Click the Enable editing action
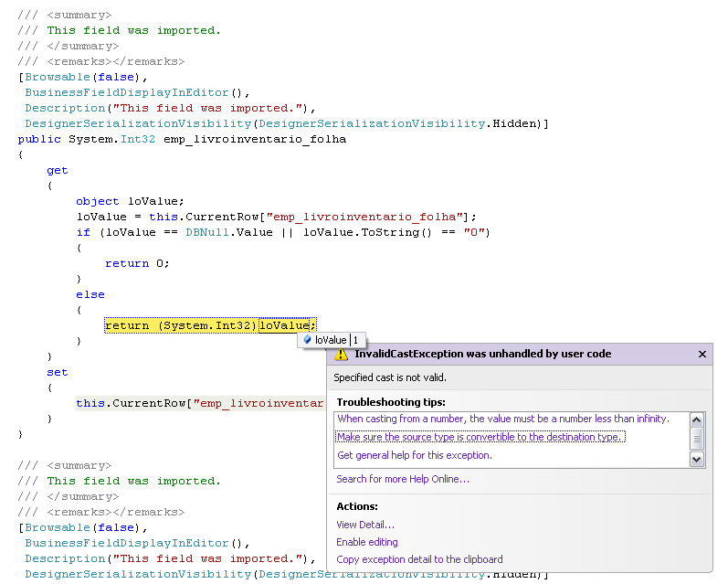Viewport: 728px width, 584px height. 369,542
